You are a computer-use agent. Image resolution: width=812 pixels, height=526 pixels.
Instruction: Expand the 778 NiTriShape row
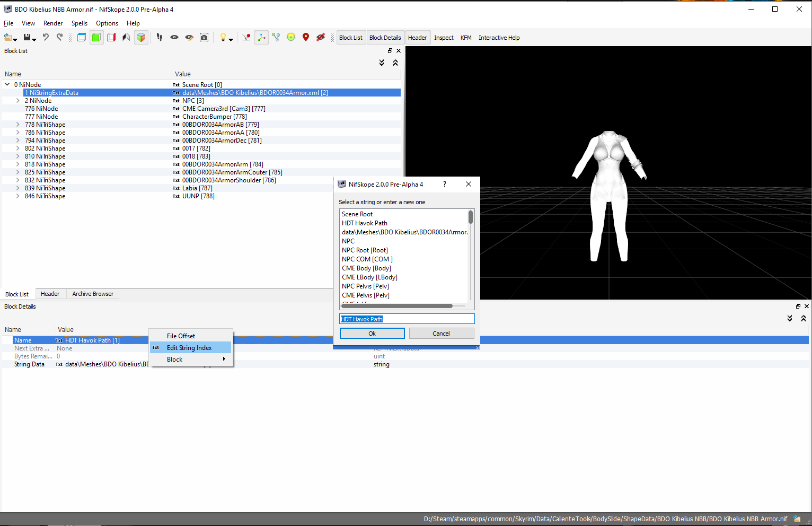17,124
